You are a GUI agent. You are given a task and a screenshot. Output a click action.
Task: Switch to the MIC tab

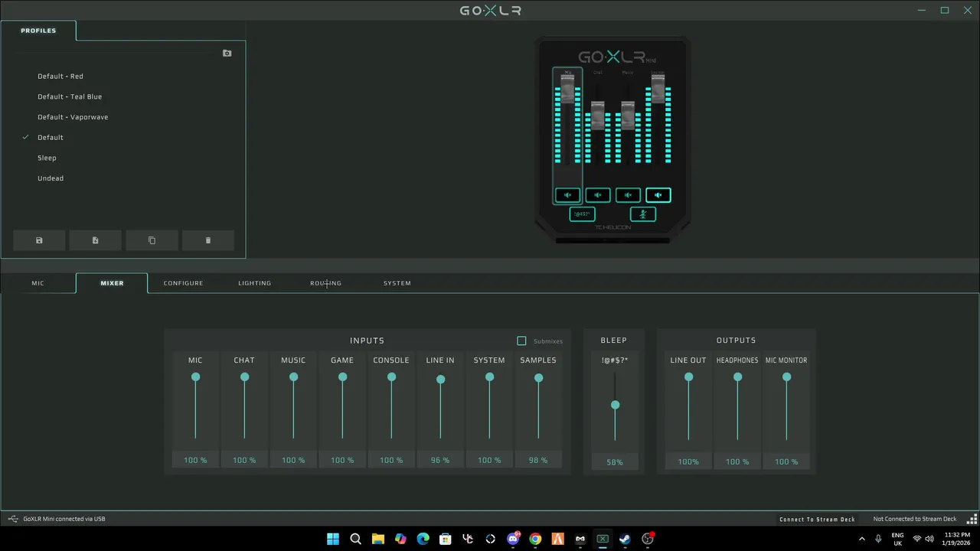point(38,283)
